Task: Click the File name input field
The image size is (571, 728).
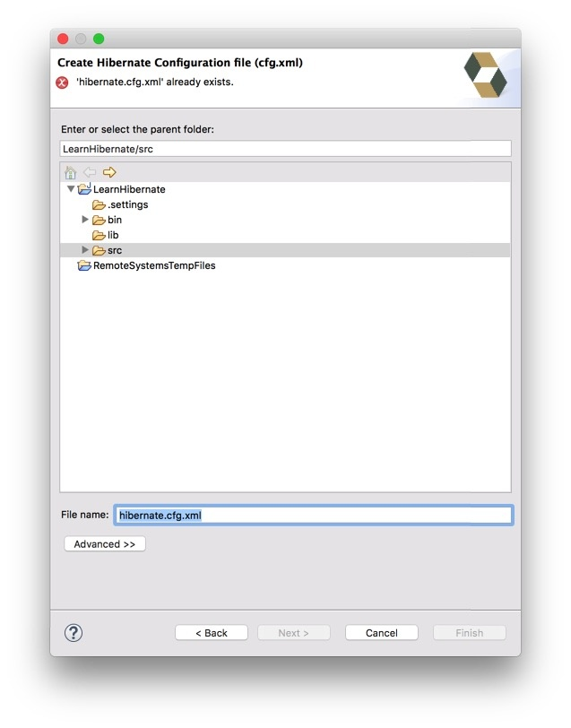Action: [314, 516]
